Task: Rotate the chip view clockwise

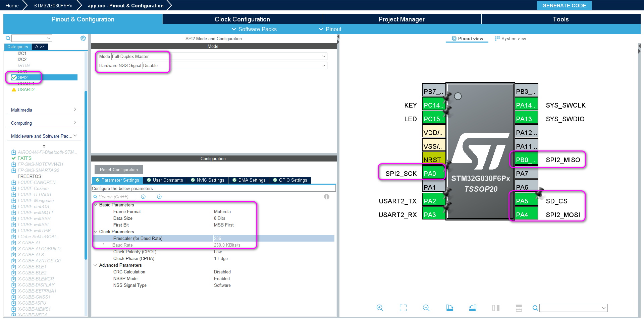Action: pyautogui.click(x=449, y=308)
